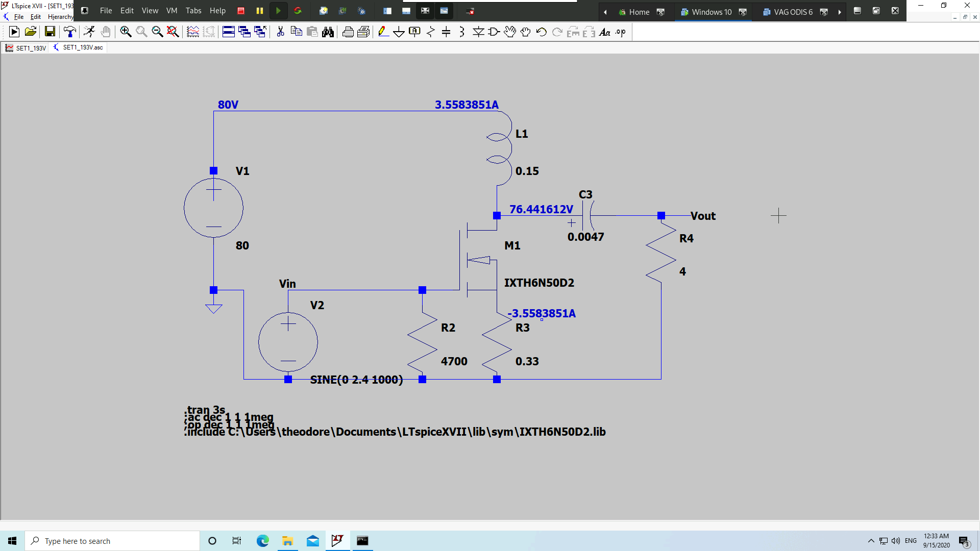This screenshot has width=980, height=551.
Task: Click the Pan magnifier icon
Action: (x=141, y=32)
